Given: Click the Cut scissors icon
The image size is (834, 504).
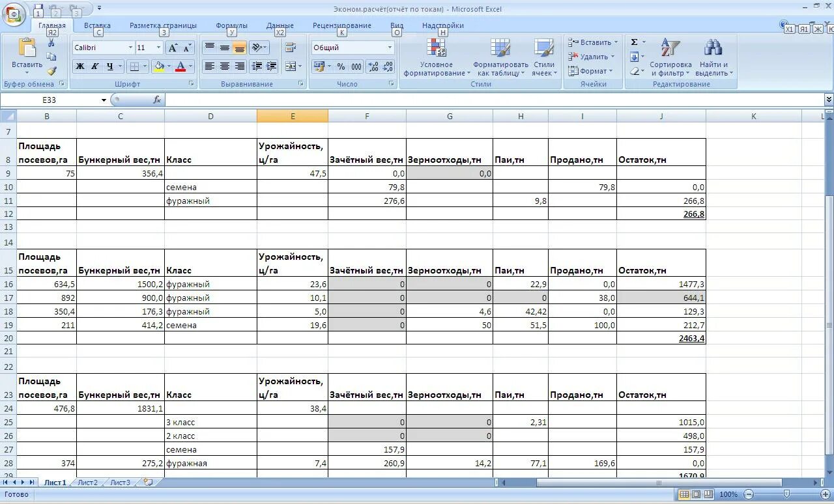Looking at the screenshot, I should tap(51, 43).
